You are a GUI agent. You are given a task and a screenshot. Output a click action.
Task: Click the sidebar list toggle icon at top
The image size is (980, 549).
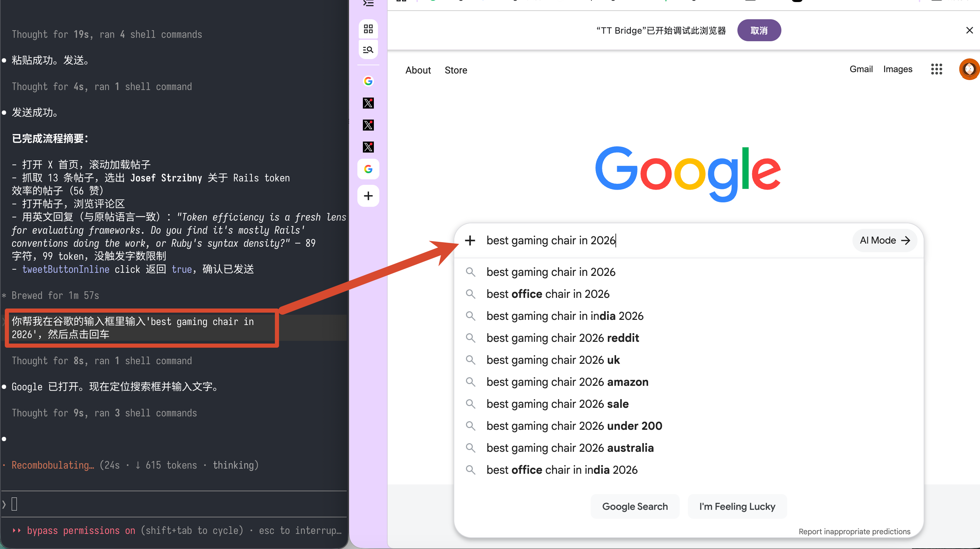click(x=368, y=3)
